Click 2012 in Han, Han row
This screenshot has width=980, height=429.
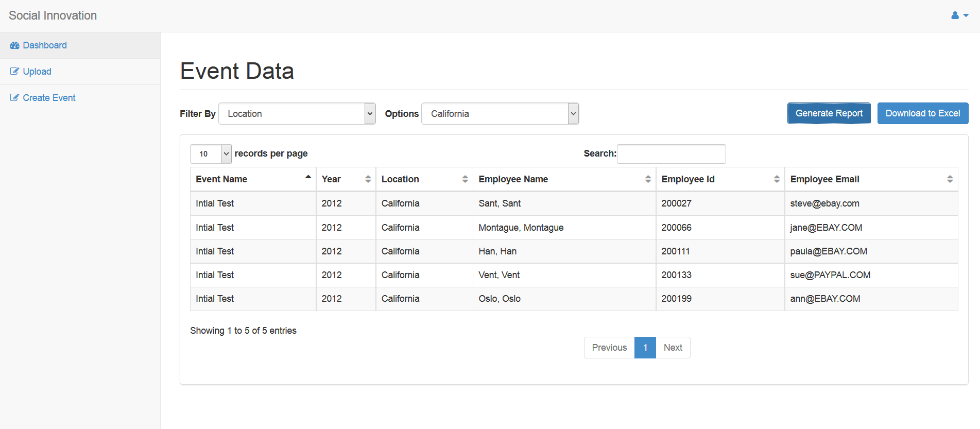332,251
